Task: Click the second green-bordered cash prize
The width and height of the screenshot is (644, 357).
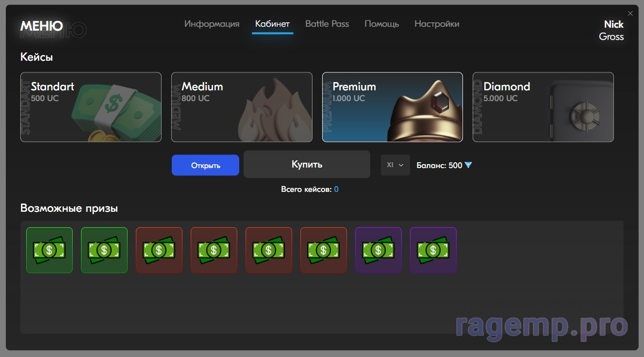Action: (x=104, y=250)
